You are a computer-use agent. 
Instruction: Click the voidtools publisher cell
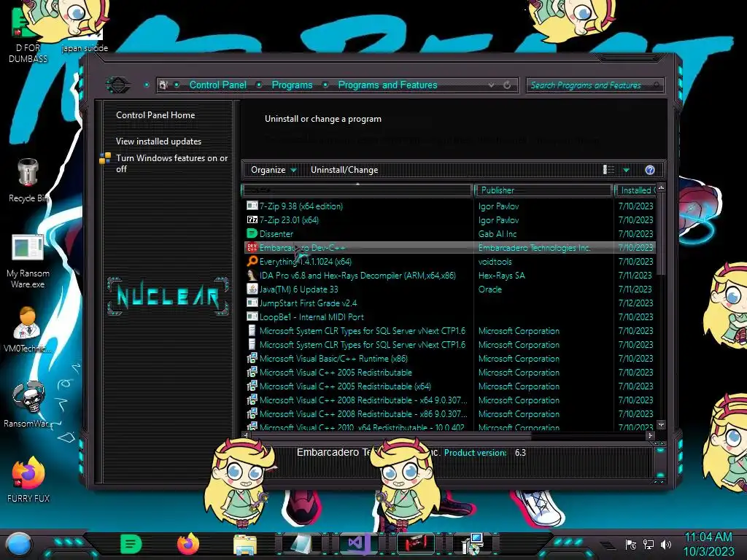495,262
